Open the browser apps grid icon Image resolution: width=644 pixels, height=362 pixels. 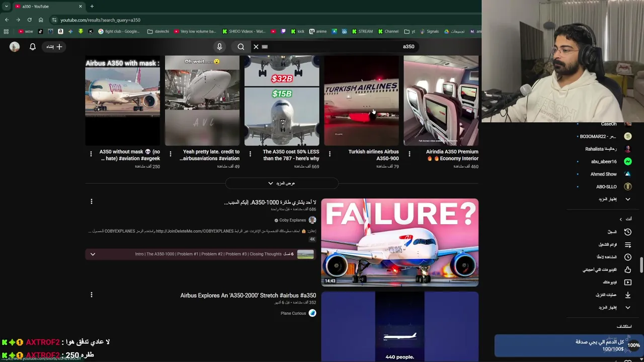click(6, 31)
